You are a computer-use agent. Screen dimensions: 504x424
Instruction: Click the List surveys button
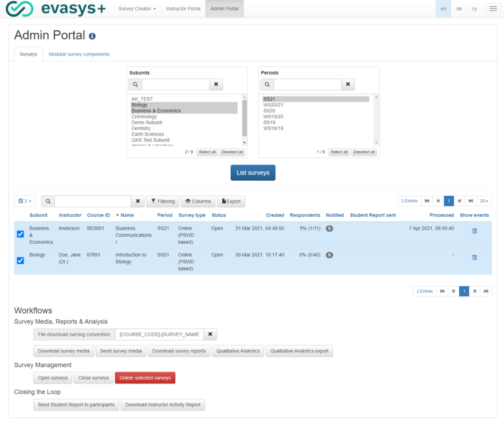253,172
